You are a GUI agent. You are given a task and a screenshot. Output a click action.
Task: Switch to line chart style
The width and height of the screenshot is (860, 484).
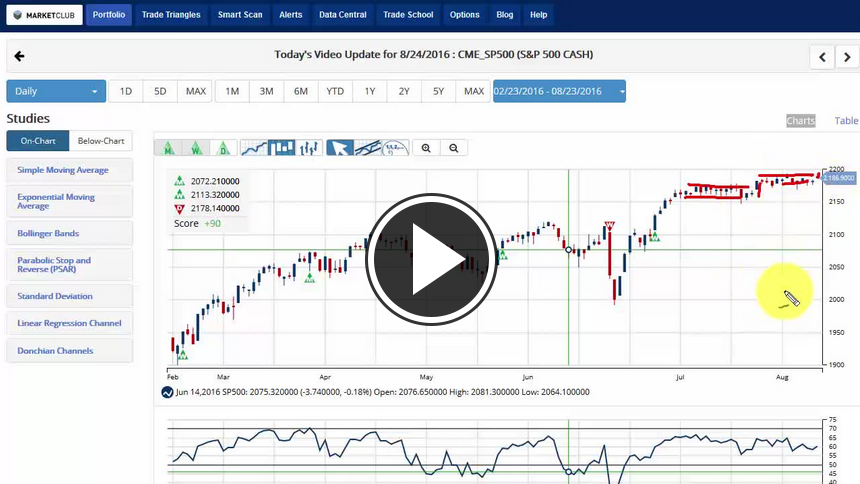[255, 148]
